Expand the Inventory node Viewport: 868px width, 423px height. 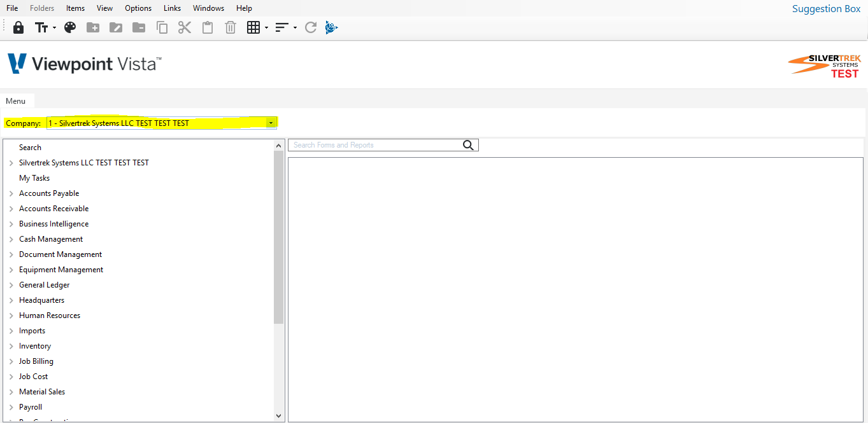tap(11, 346)
